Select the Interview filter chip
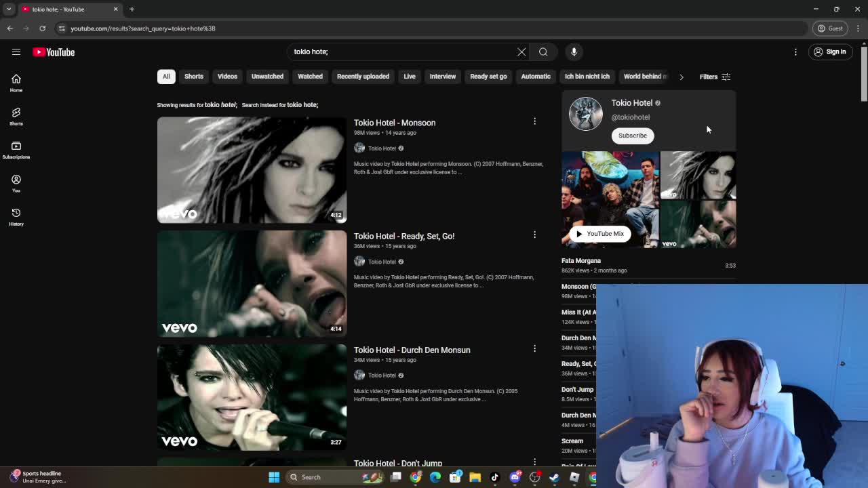The height and width of the screenshot is (488, 868). coord(443,77)
